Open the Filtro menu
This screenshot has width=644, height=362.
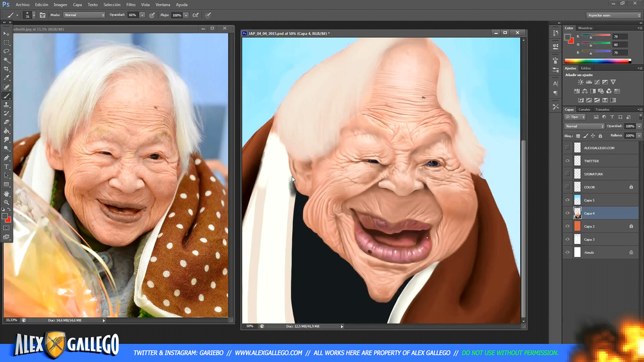tap(131, 5)
